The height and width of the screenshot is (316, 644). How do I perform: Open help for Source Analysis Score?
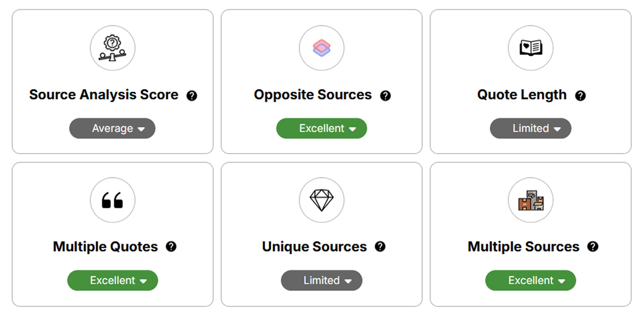click(x=192, y=96)
